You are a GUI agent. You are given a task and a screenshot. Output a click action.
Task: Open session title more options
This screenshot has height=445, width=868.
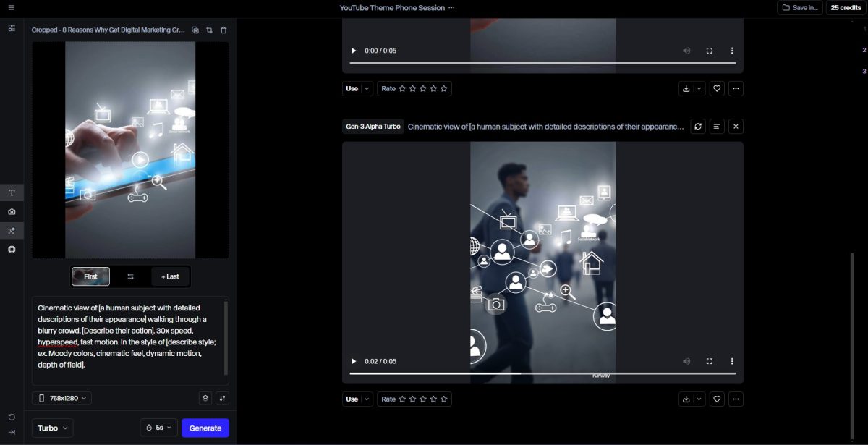[451, 7]
